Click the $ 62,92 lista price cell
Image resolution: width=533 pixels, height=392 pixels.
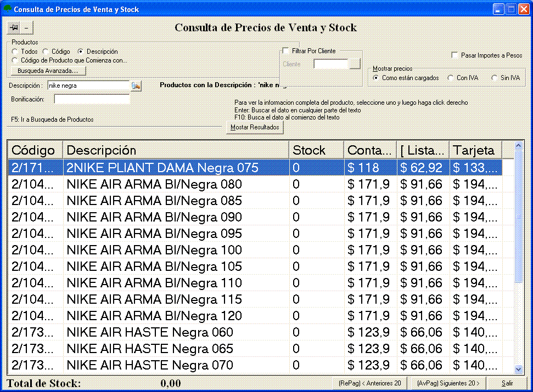423,168
